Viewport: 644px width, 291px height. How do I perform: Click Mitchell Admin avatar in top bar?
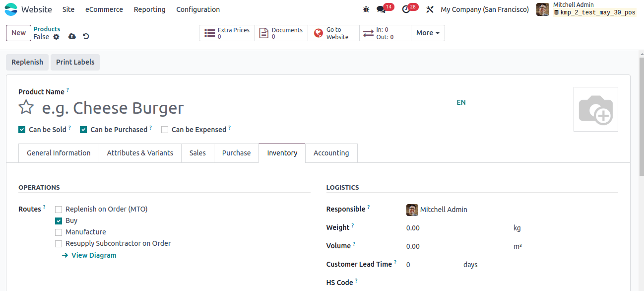coord(543,9)
